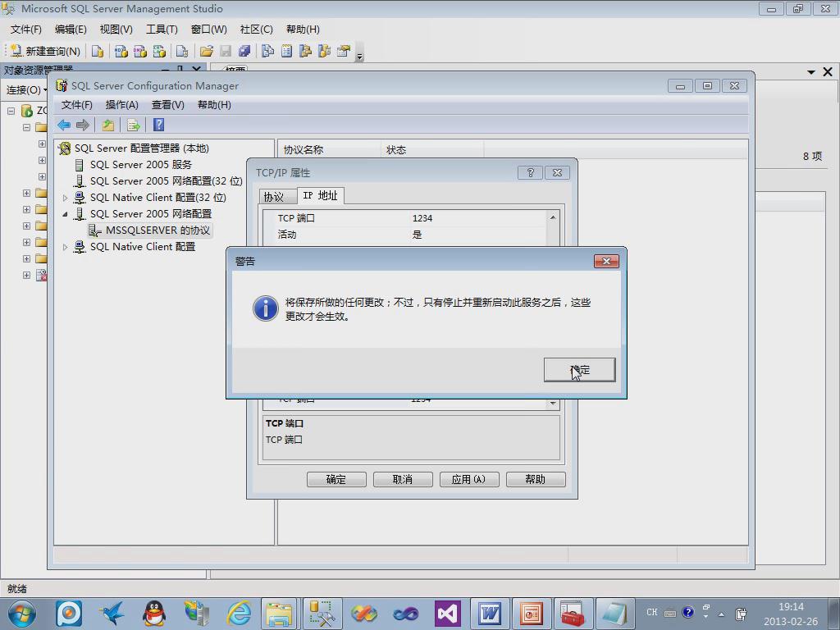The width and height of the screenshot is (840, 630).
Task: Open the 窗口(W) menu in SSMS
Action: pos(208,29)
